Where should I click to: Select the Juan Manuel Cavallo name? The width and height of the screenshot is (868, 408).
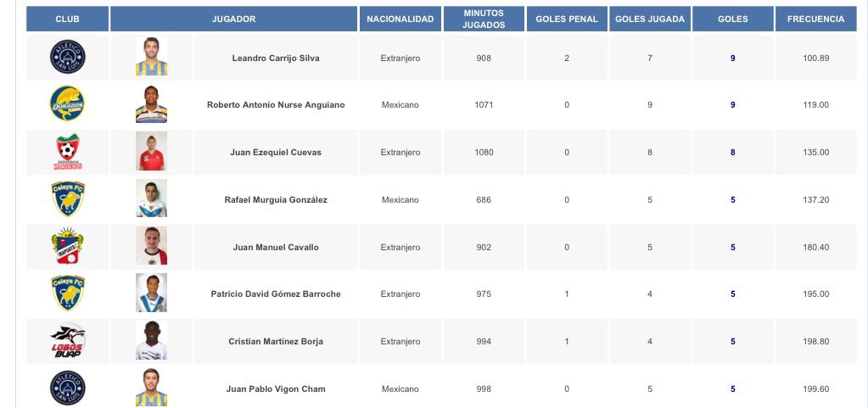click(x=276, y=247)
